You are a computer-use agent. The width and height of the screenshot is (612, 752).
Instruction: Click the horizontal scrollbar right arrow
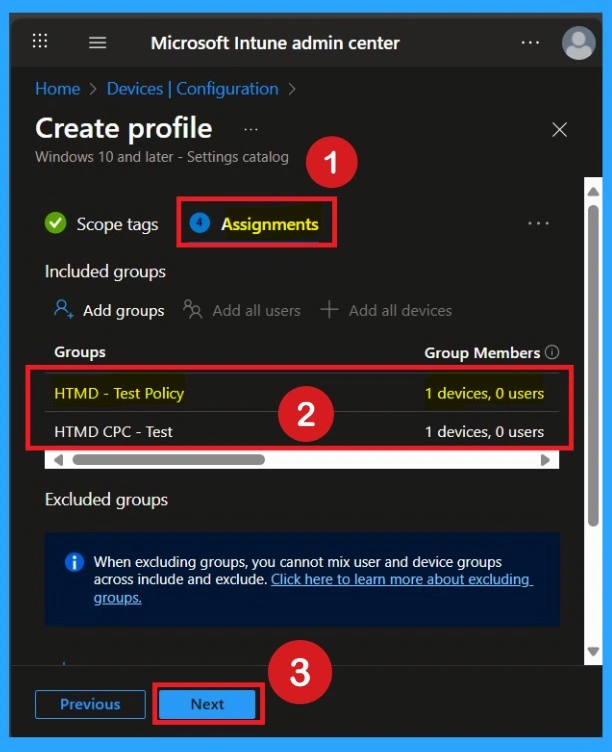[545, 460]
